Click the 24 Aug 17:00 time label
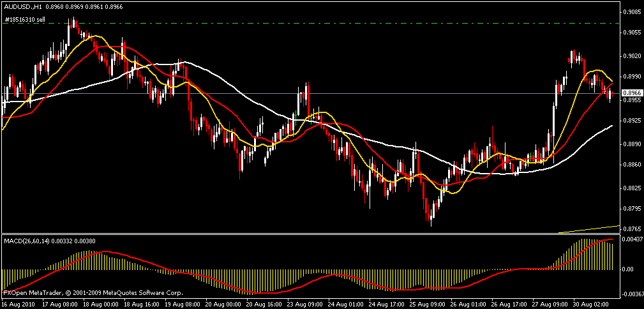 click(x=386, y=305)
